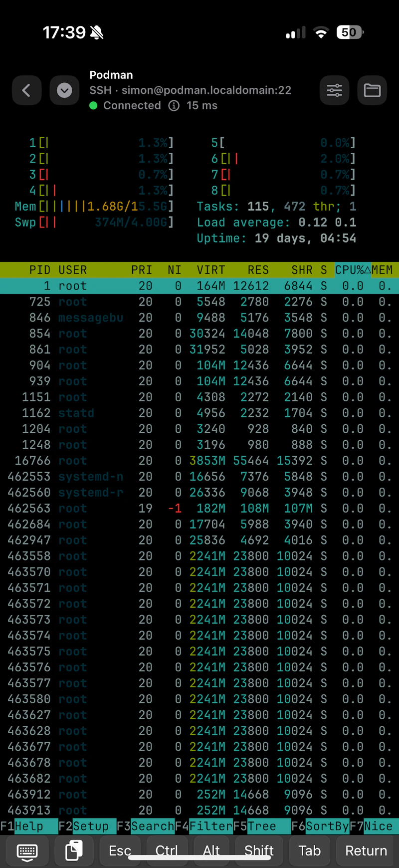This screenshot has width=399, height=868.
Task: Open the session dropdown chevron
Action: tap(64, 90)
